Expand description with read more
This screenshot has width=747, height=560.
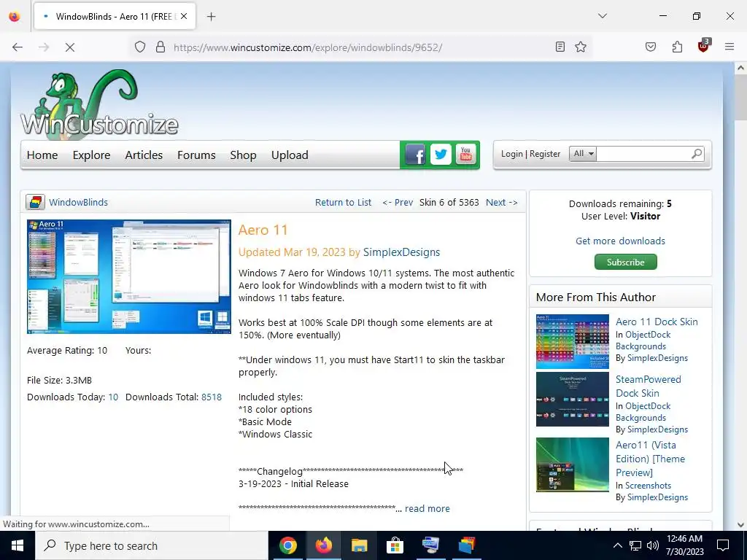(x=427, y=508)
